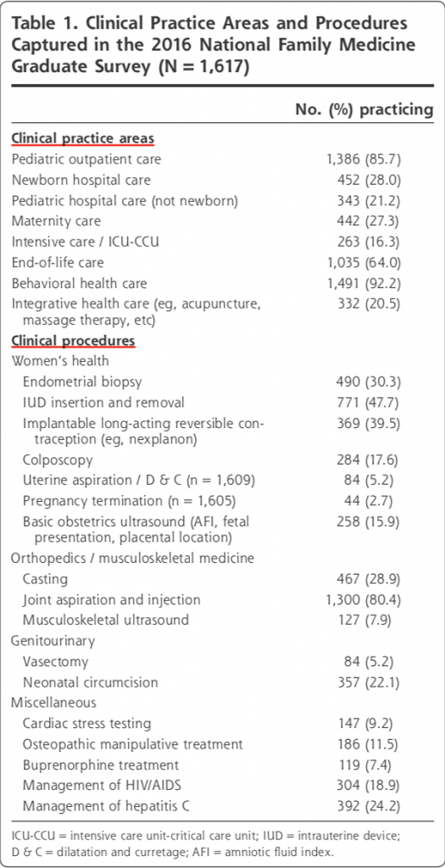Screen dimensions: 445x868
Task: Select the 'Orthopedics / musculoskeletal medicine' subheading
Action: click(133, 558)
